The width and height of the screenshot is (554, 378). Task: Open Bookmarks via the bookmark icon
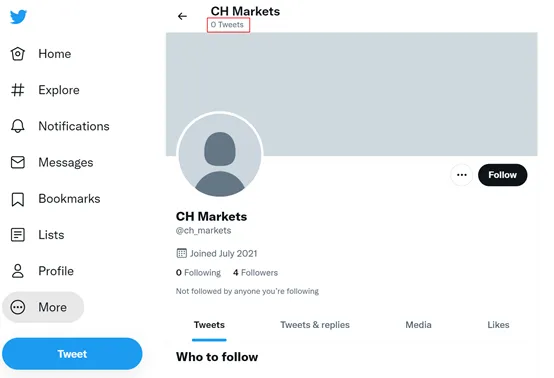click(x=18, y=199)
